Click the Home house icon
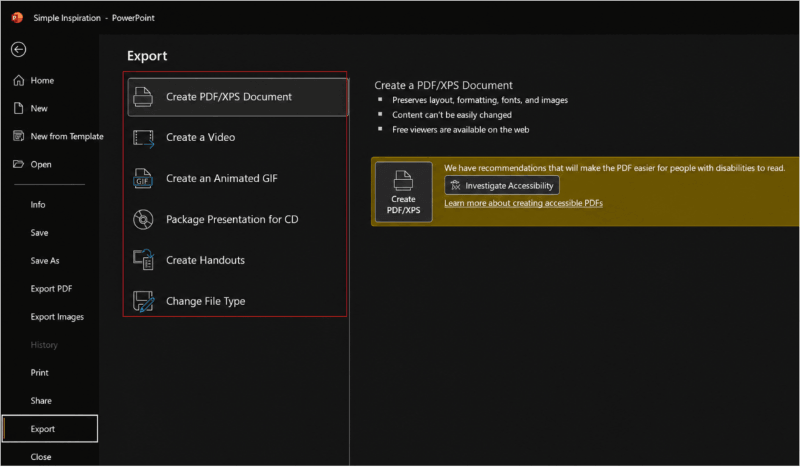 18,80
